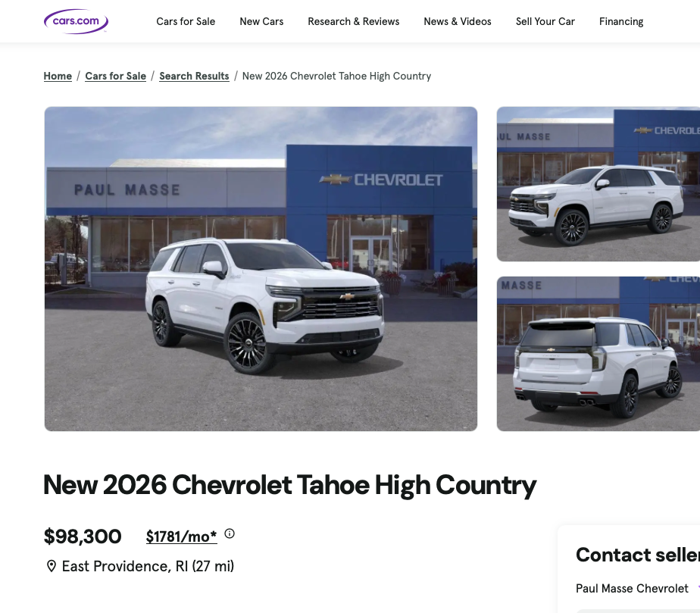The image size is (700, 613).
Task: Click the location pin icon
Action: pos(52,566)
